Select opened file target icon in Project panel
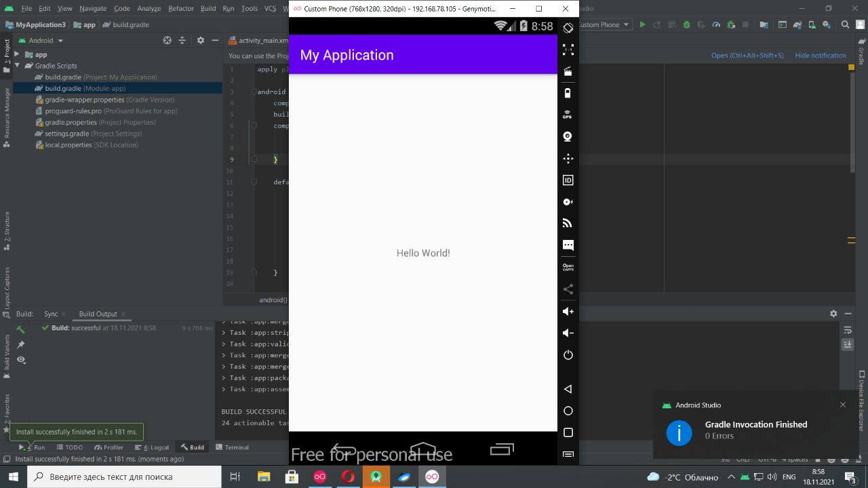The image size is (868, 488). click(x=167, y=41)
